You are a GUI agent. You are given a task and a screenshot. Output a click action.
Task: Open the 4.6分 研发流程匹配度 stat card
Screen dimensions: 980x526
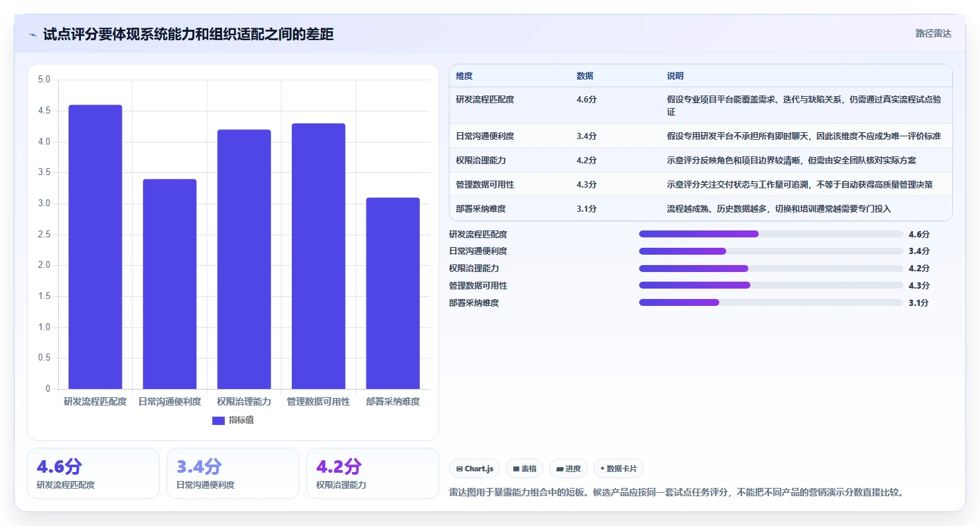[x=93, y=473]
